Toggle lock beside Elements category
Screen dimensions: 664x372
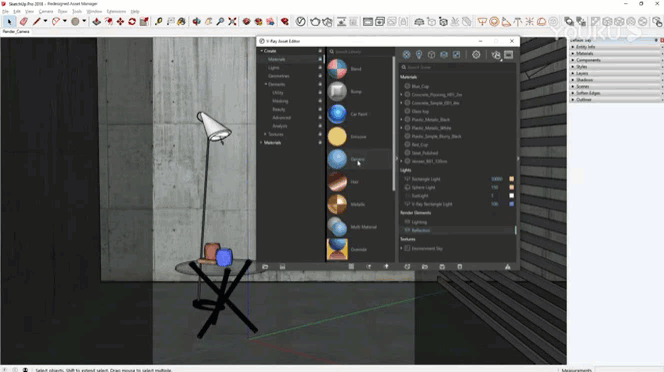[320, 84]
